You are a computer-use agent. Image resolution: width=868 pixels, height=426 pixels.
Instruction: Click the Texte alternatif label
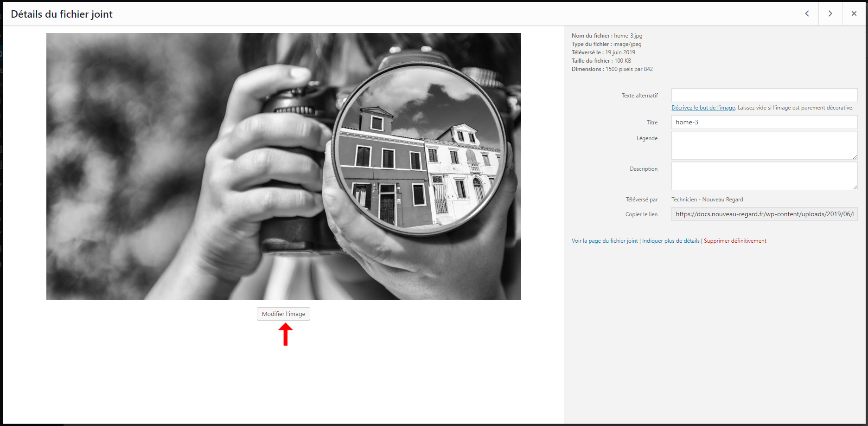(639, 96)
